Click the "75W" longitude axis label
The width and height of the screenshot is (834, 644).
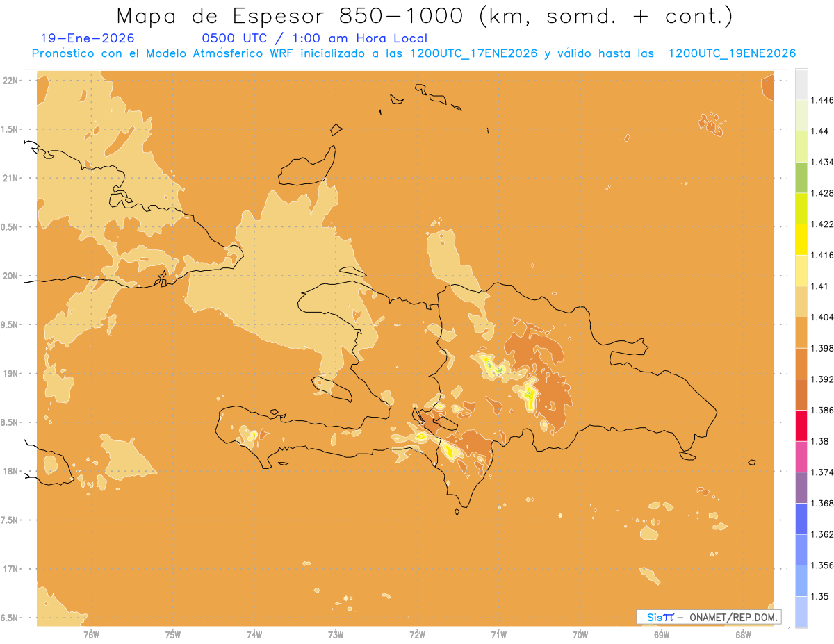[x=173, y=634]
